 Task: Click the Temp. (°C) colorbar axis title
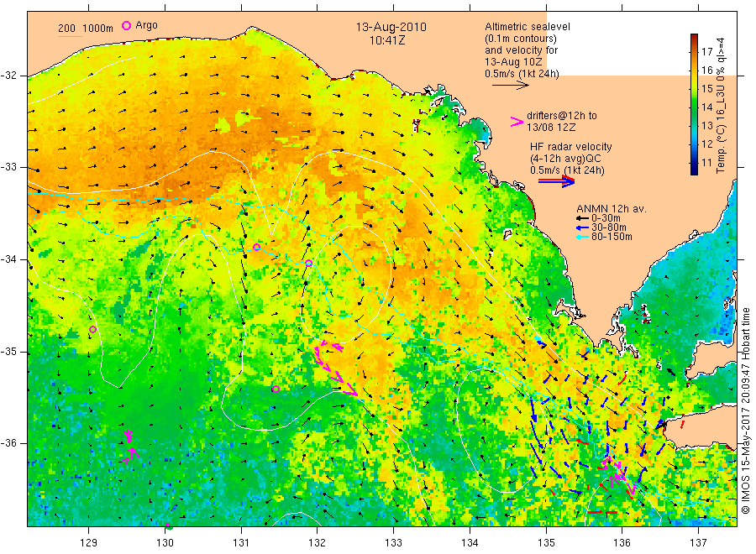click(x=721, y=105)
